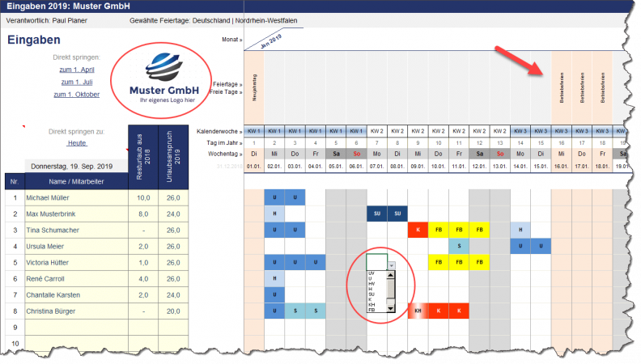
Task: Choose 'UV' from the absence code list
Action: click(x=371, y=274)
